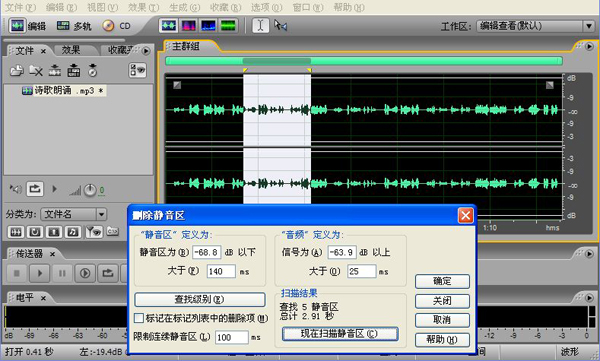Viewport: 600px width, 361px height.
Task: Toggle the show loop files filter icon
Action: click(35, 232)
